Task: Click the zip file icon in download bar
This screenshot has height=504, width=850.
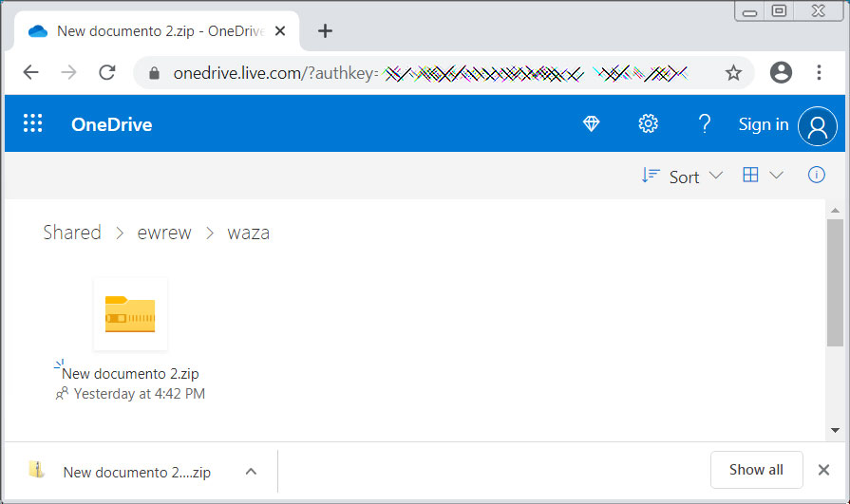Action: (x=37, y=469)
